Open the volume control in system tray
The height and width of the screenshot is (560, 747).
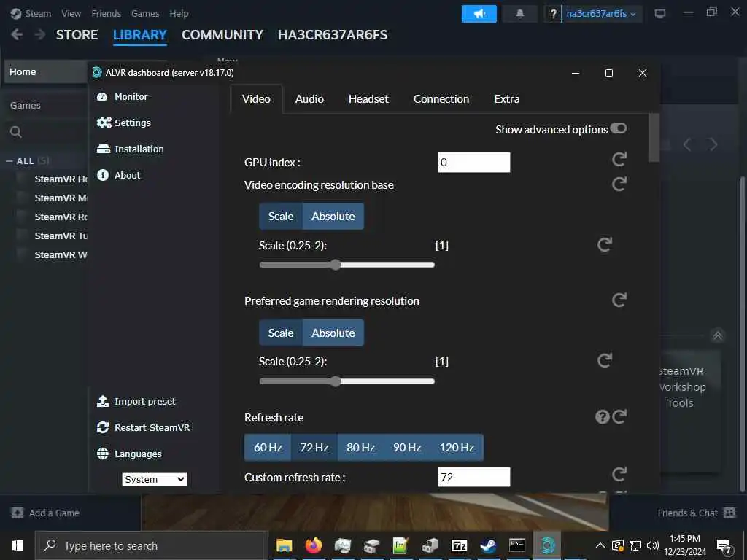pos(653,545)
